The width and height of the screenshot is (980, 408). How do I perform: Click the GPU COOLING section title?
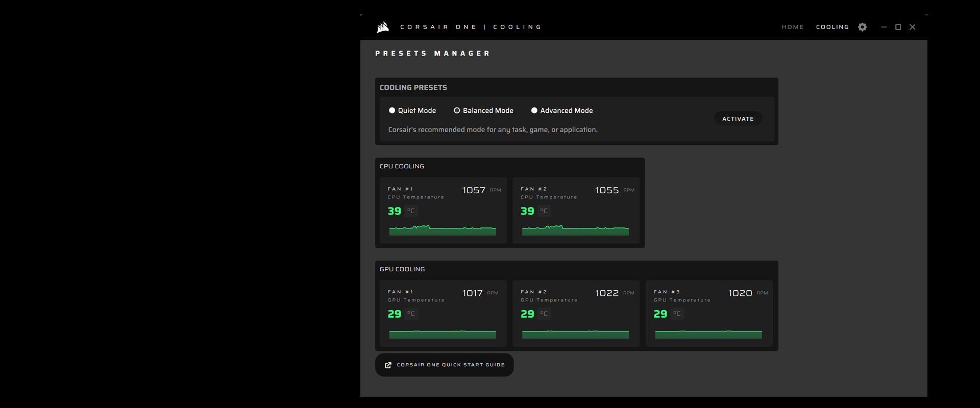[402, 269]
